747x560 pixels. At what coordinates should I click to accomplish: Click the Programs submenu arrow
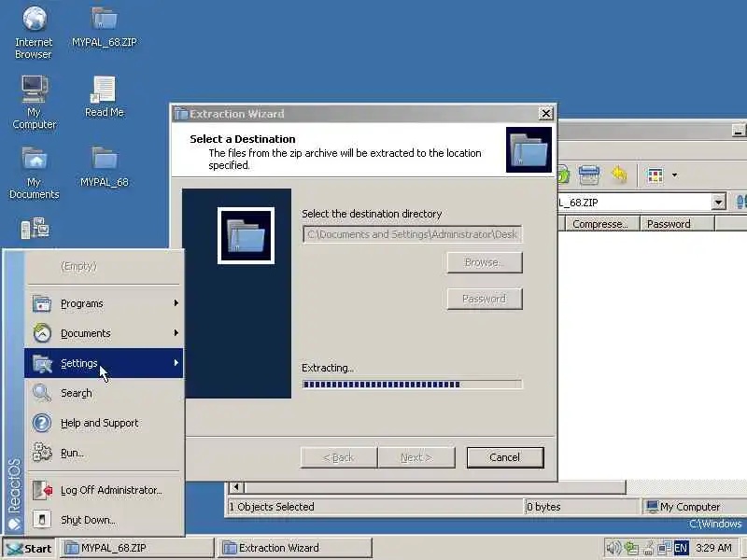(176, 302)
